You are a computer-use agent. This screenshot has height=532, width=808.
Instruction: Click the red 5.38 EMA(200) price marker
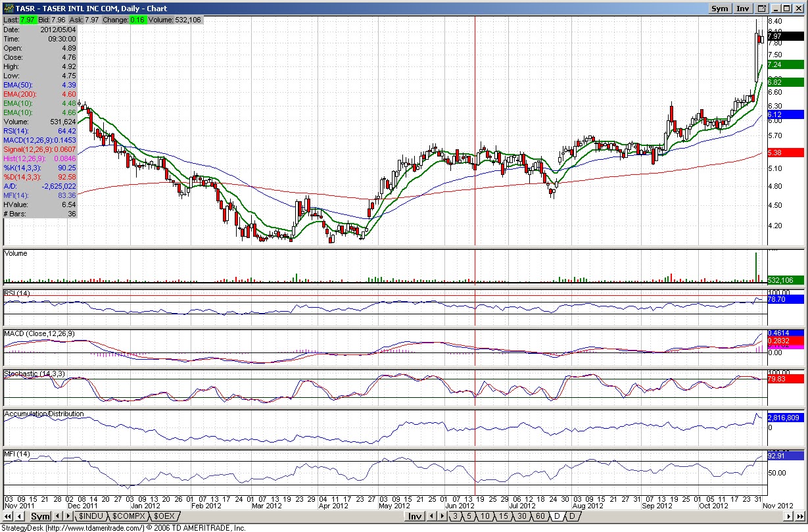pyautogui.click(x=786, y=153)
